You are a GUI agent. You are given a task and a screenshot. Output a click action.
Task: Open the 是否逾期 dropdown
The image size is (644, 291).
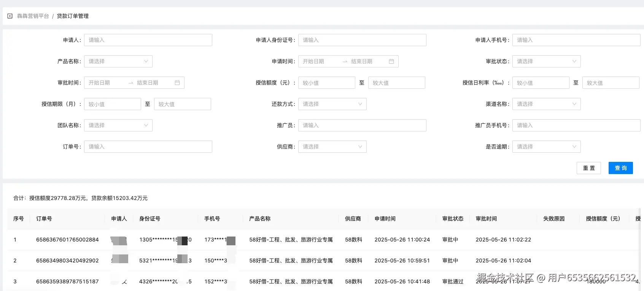point(547,147)
